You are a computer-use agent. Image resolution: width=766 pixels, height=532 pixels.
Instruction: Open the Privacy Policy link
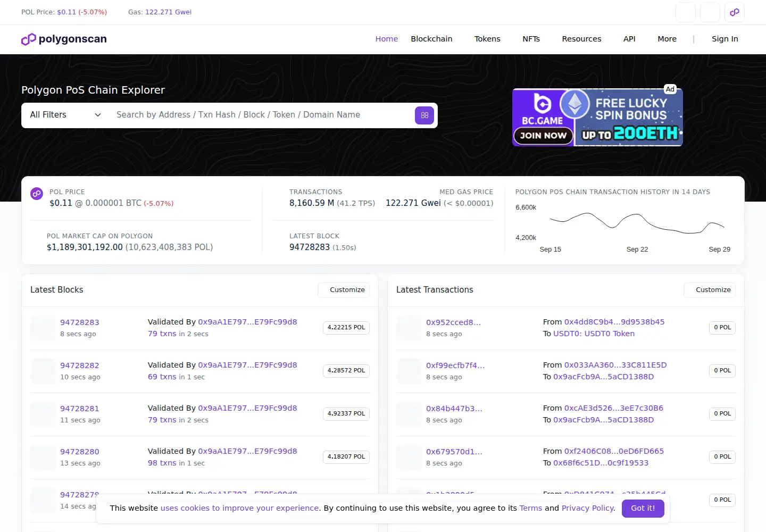tap(587, 508)
